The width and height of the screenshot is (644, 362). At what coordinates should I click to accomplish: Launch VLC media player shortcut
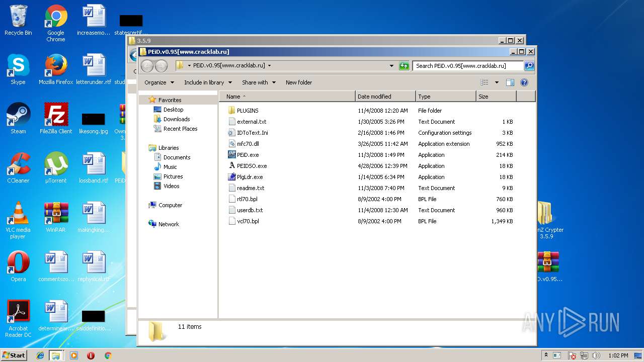[18, 221]
